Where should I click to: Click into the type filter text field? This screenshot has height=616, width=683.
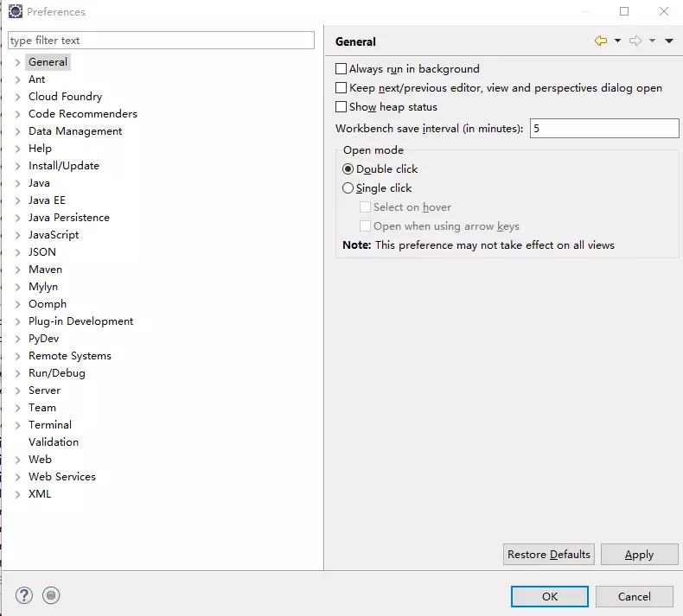point(161,41)
